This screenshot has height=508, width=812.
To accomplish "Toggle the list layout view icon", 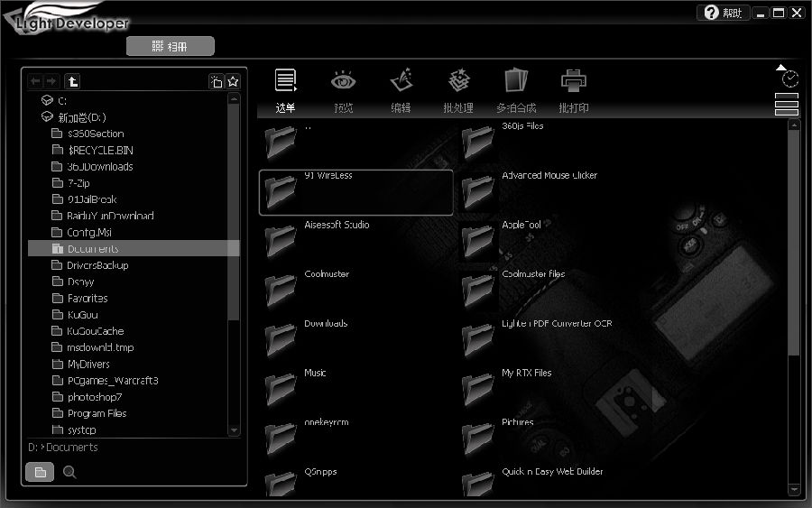I will 786,104.
